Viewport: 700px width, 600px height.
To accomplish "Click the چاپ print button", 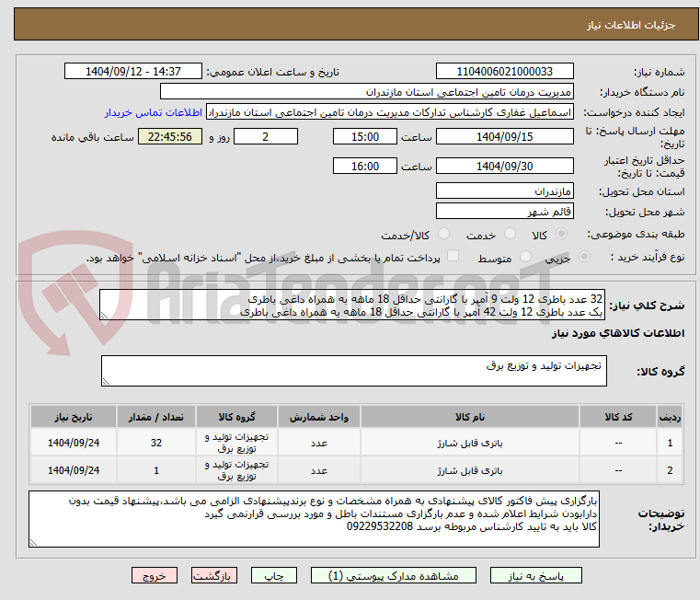I will pyautogui.click(x=274, y=575).
